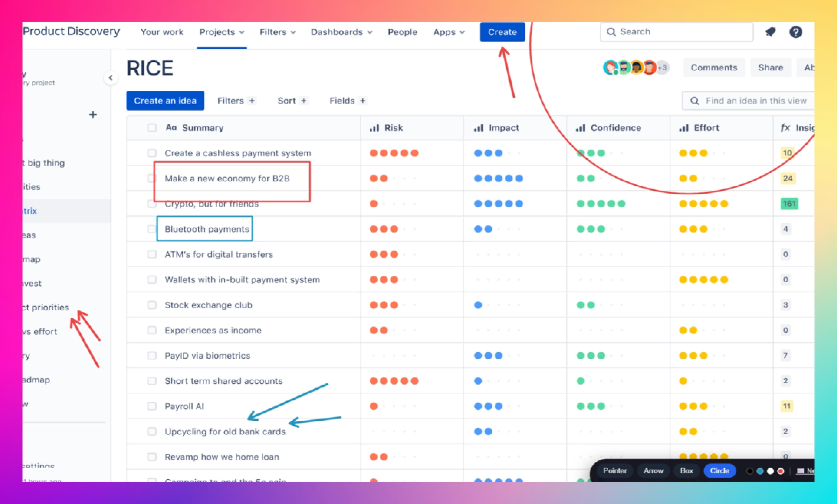Click the Impact column rating icon
The image size is (837, 504).
[x=479, y=128]
